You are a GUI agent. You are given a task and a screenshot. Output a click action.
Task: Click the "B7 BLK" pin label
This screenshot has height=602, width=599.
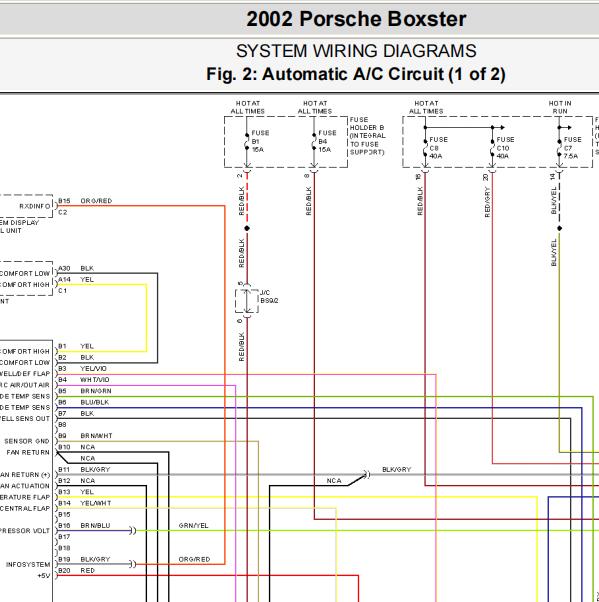76,413
